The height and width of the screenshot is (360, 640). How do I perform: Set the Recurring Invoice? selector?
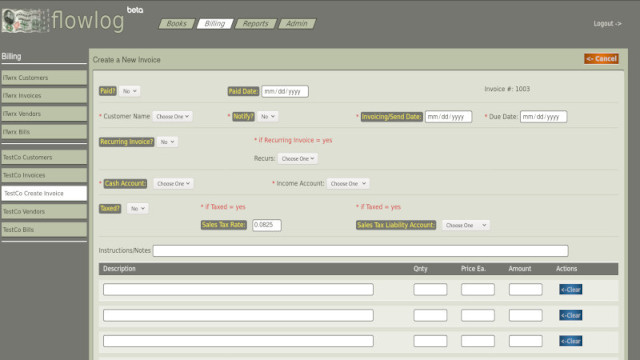point(167,142)
